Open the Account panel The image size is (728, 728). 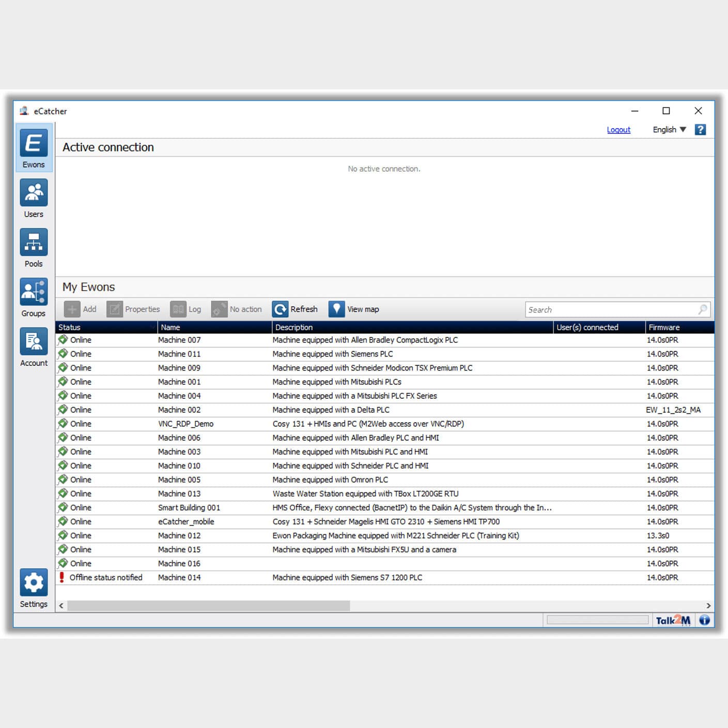33,347
